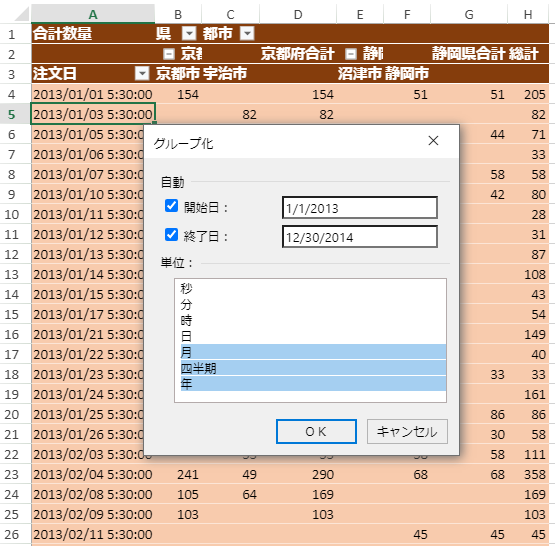
Task: Click total value 149 in row 16
Action: pyautogui.click(x=528, y=334)
